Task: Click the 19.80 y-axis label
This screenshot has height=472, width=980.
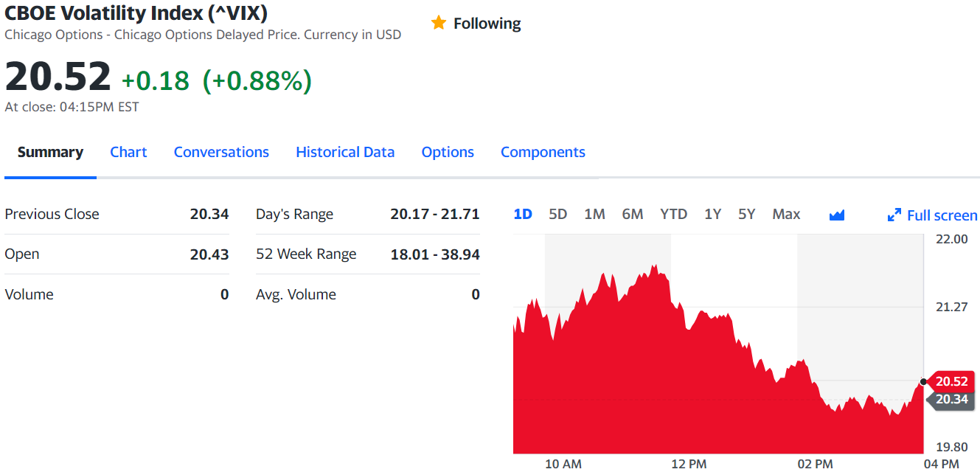Action: (x=951, y=447)
